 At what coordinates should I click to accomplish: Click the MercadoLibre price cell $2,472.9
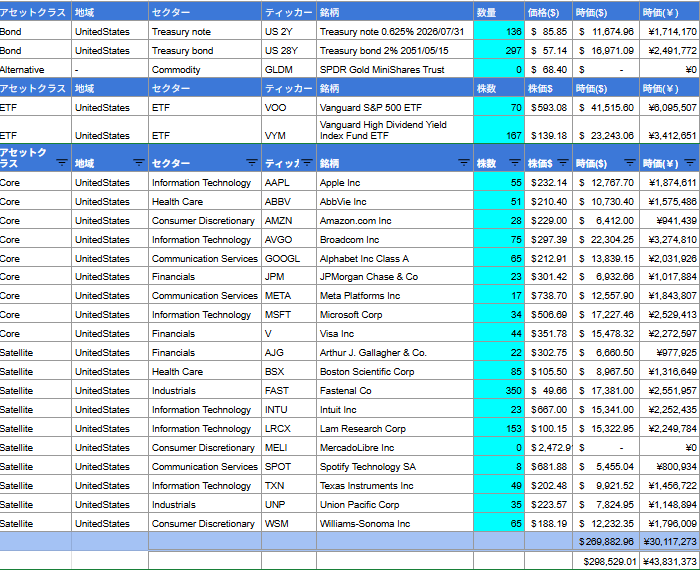(x=548, y=447)
